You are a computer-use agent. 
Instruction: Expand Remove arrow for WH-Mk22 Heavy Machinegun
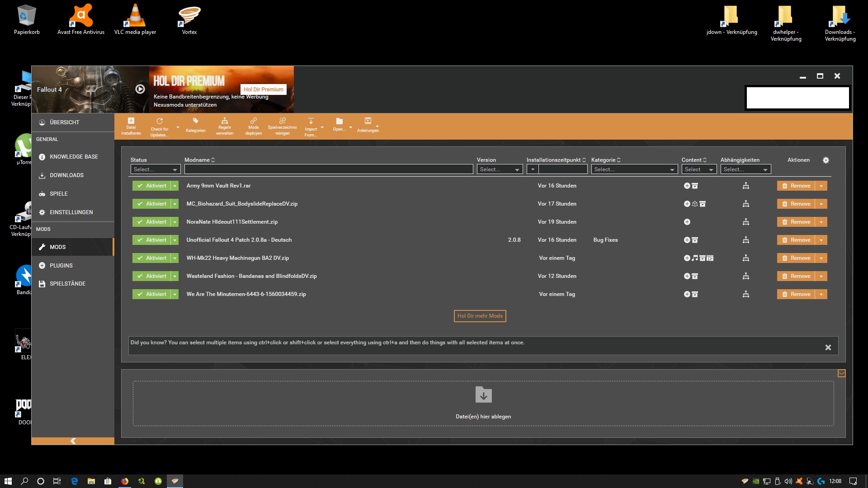click(821, 258)
